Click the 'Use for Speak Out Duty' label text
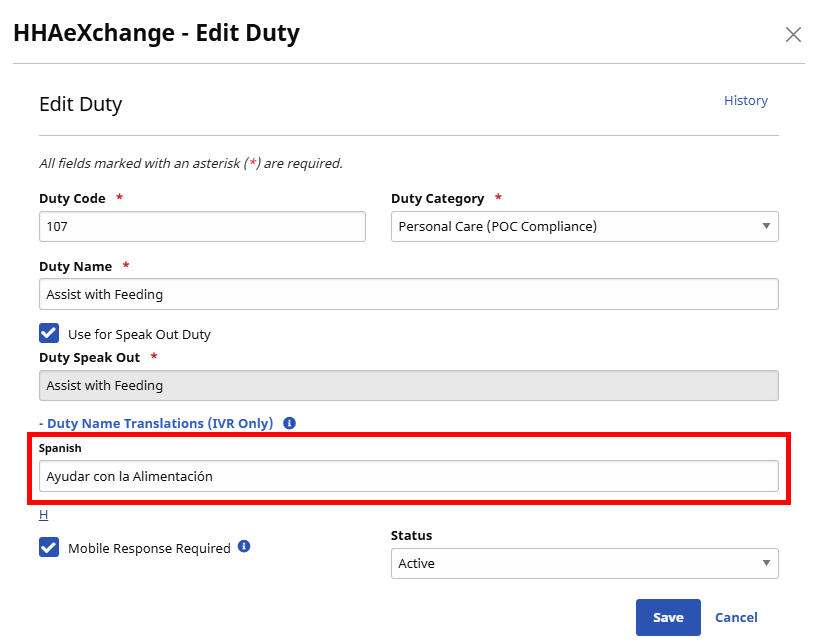 click(x=139, y=334)
